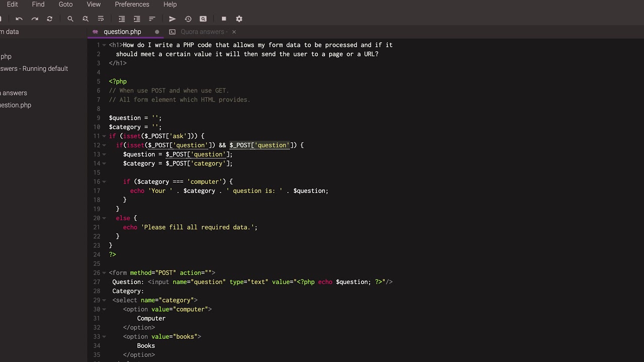644x362 pixels.
Task: Collapse the code fold at line 16
Action: [x=104, y=182]
